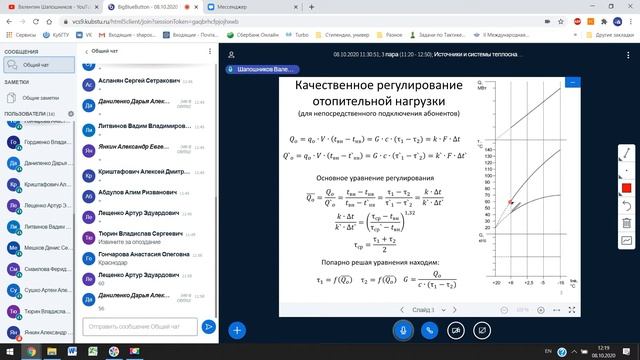Go to next slide arrow
The image size is (640, 360).
pyautogui.click(x=454, y=310)
